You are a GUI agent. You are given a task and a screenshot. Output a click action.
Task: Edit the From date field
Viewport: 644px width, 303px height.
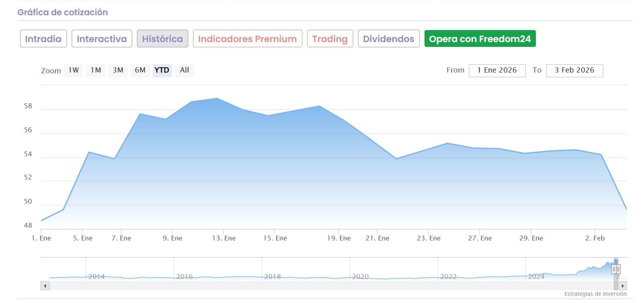[x=497, y=70]
